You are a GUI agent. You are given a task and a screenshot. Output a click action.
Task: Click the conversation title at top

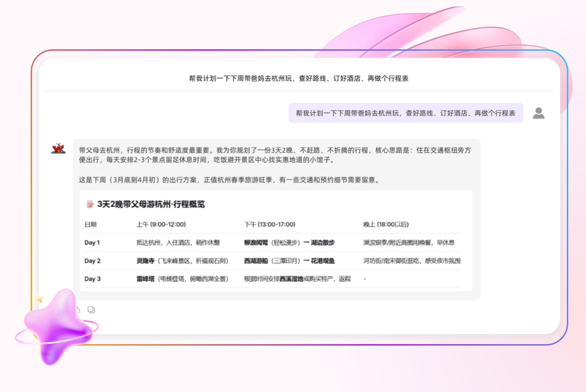[x=299, y=78]
